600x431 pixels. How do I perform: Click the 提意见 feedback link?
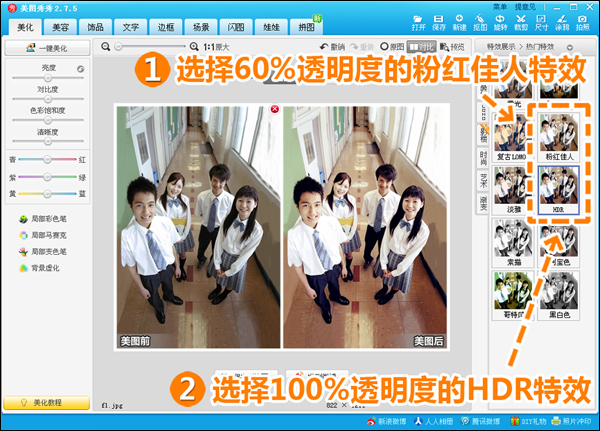[x=525, y=7]
